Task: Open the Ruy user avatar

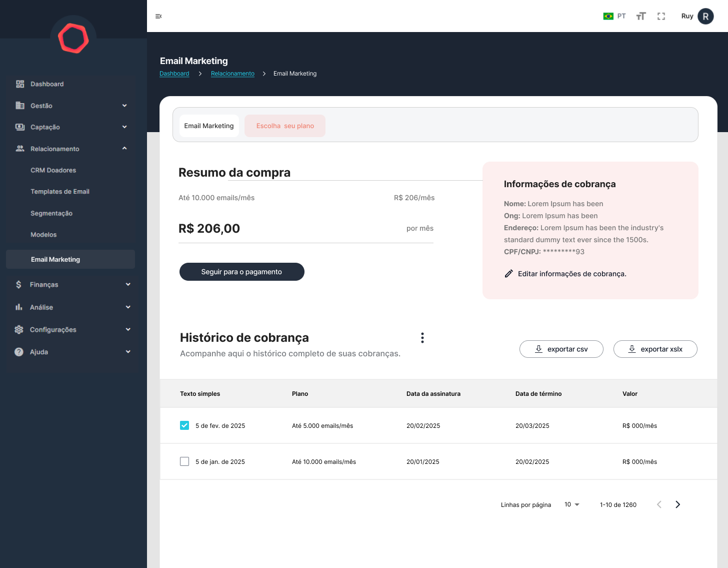Action: 705,17
